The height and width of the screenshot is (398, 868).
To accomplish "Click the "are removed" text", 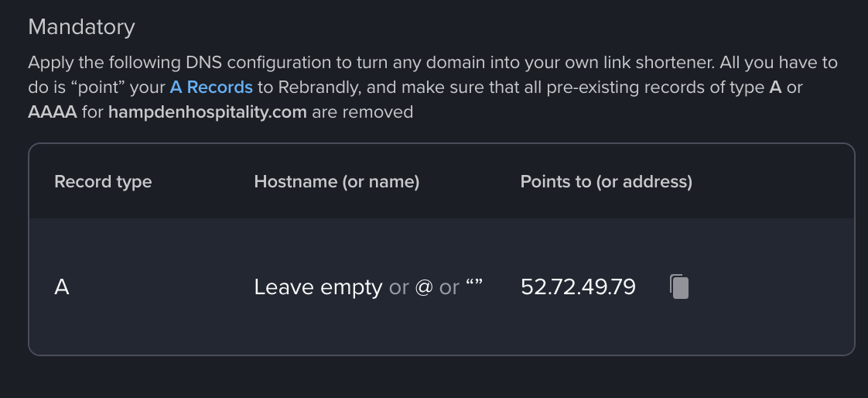I will 363,112.
